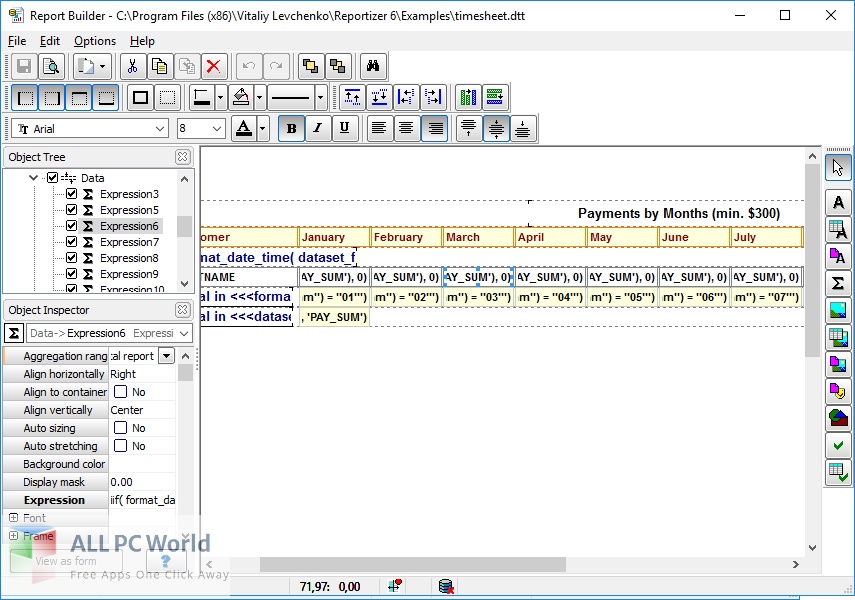Enable the Align to container checkbox
Screen dimensions: 855x600
[x=120, y=392]
